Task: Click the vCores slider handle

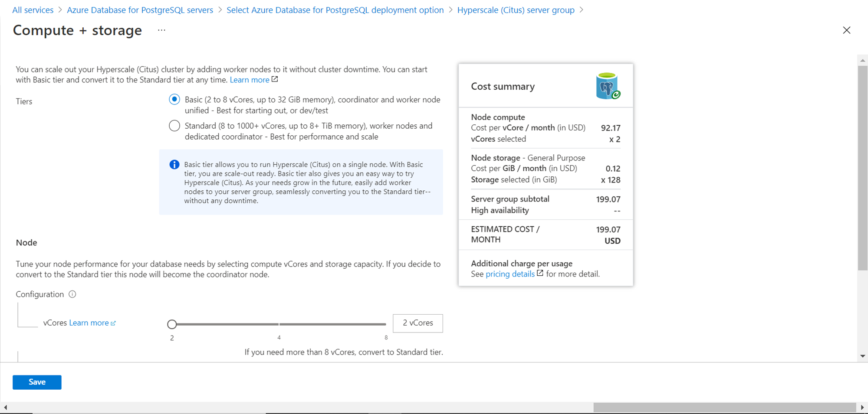Action: coord(172,324)
